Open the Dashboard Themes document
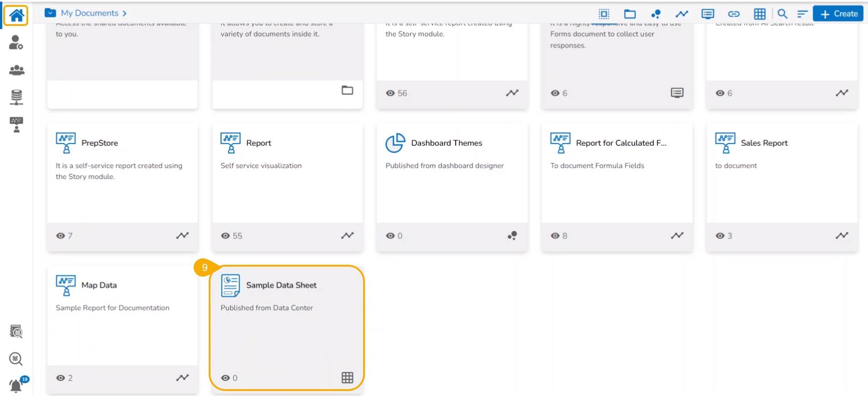The width and height of the screenshot is (868, 396). coord(446,143)
